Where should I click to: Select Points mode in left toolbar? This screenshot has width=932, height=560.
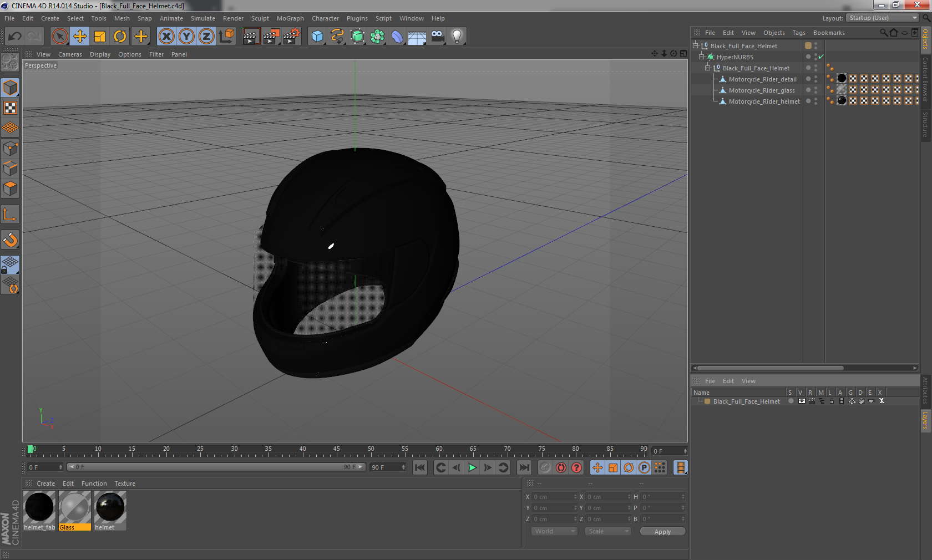click(11, 149)
